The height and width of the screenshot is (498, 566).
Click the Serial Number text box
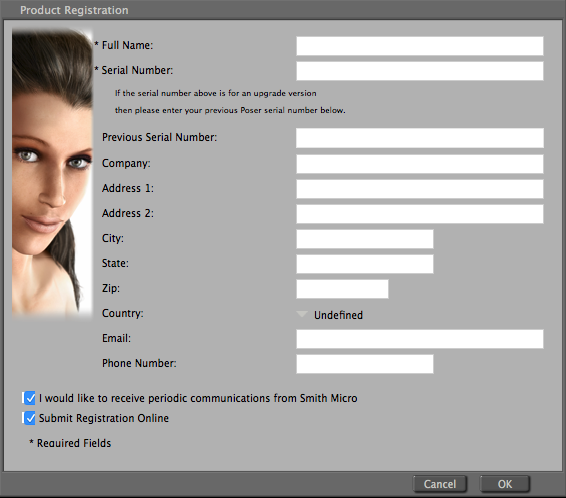420,71
